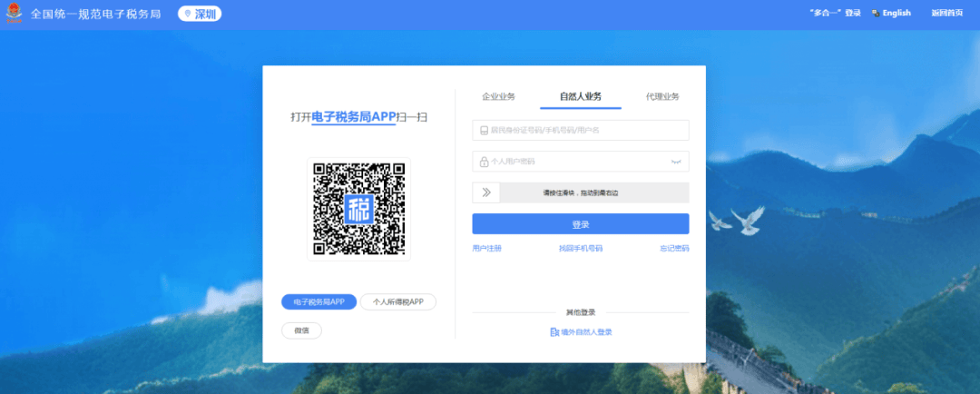Open the 找回手机号码 link
The width and height of the screenshot is (980, 394).
coord(581,248)
